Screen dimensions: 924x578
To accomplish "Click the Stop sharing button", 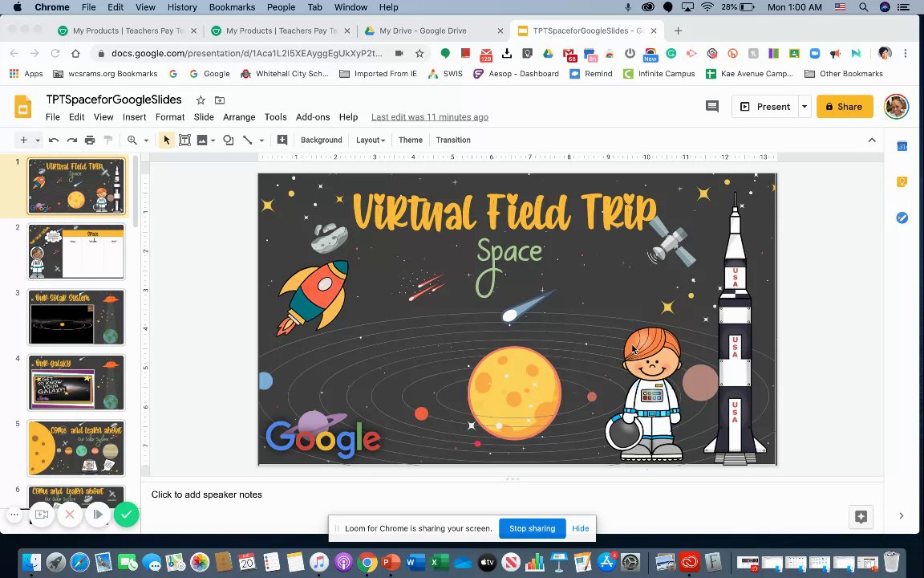I will (532, 528).
